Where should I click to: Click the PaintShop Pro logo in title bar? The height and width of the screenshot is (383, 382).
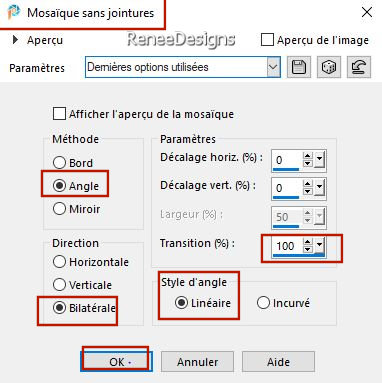[14, 13]
